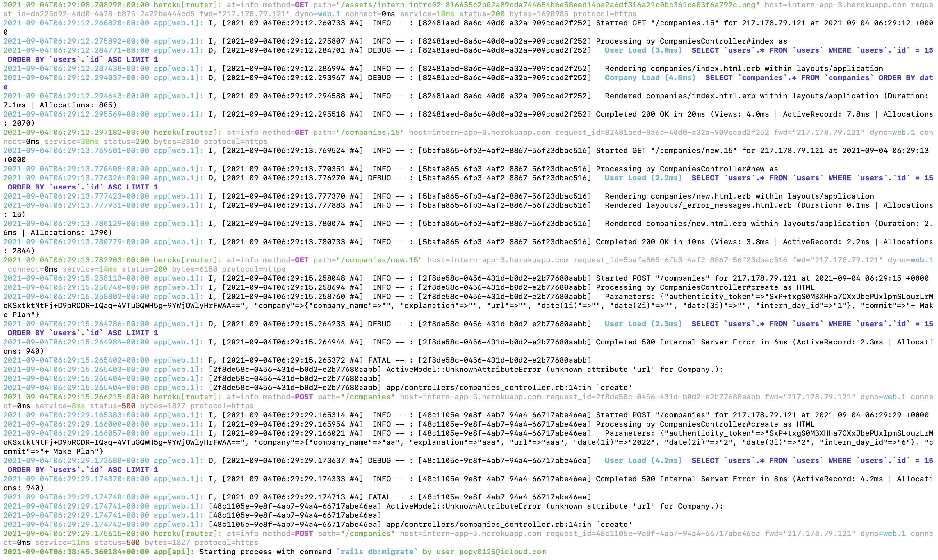Click the service=11ms router value
Viewport: 938px width, 560px height.
point(62,543)
